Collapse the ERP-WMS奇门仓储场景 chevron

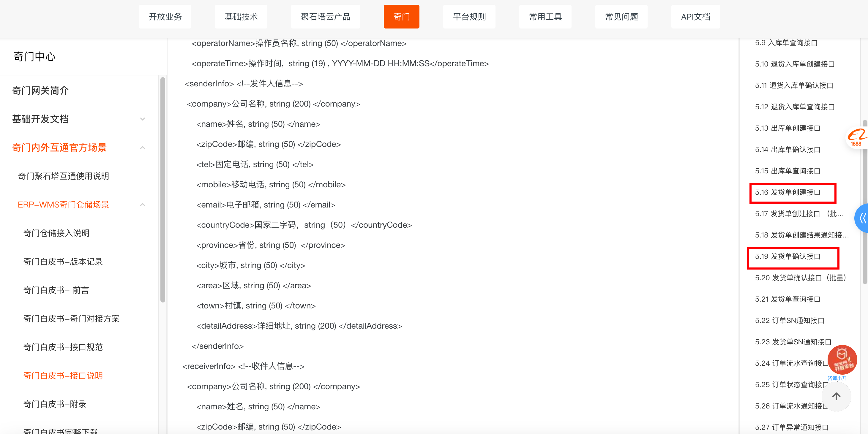click(143, 205)
